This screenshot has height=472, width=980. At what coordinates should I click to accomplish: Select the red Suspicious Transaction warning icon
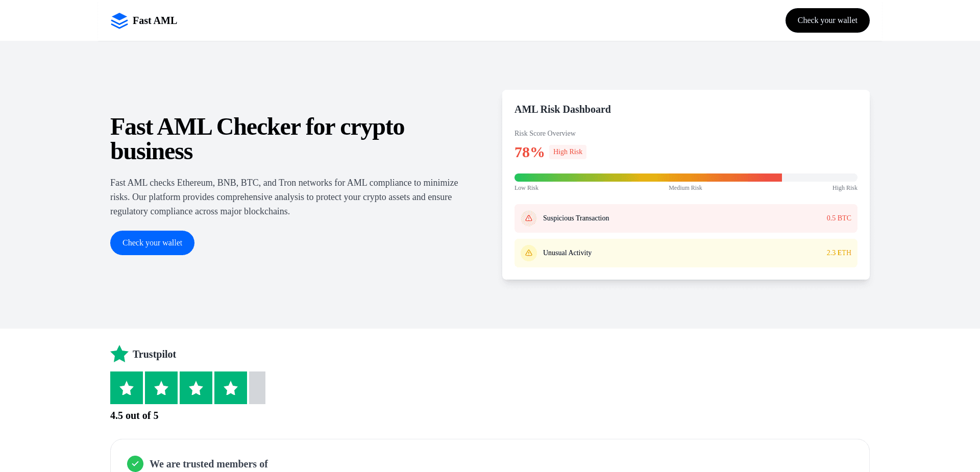tap(529, 218)
